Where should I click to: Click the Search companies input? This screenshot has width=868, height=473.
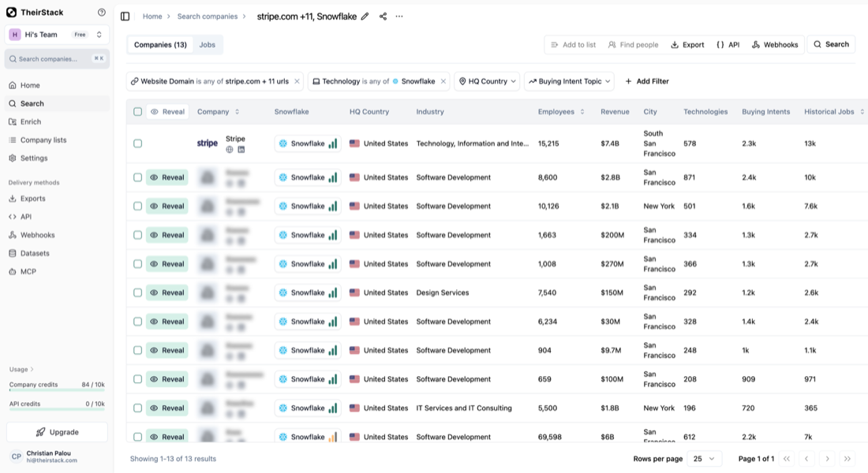coord(57,58)
